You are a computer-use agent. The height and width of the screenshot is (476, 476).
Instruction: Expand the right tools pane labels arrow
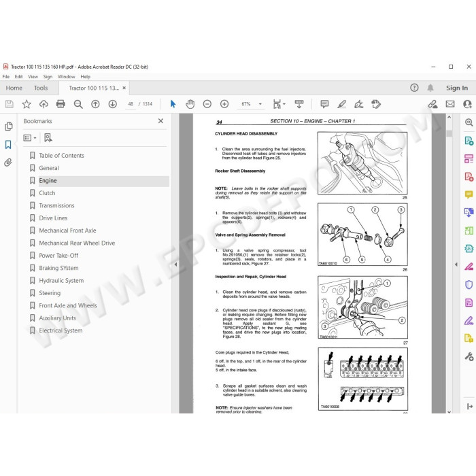(x=470, y=406)
